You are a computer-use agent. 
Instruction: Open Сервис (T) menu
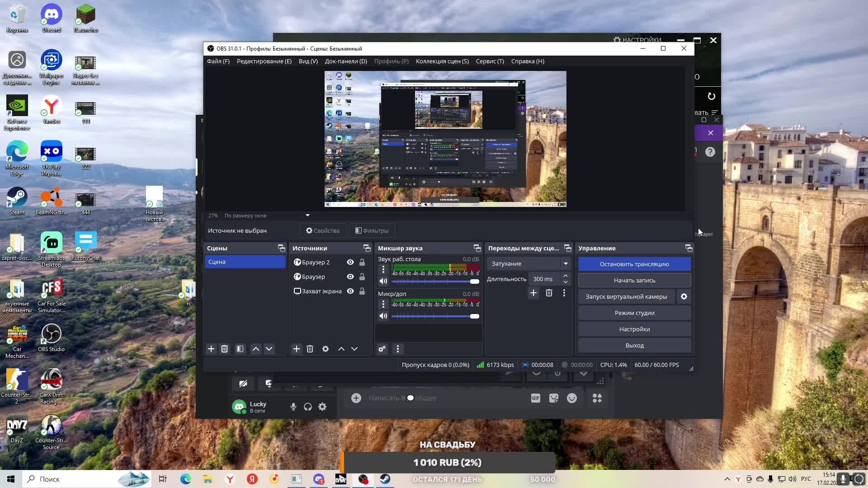tap(490, 61)
